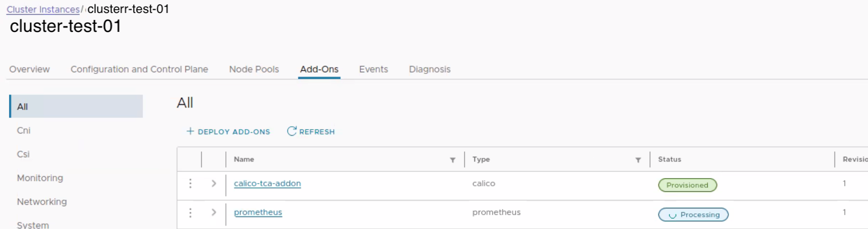Screen dimensions: 868x229
Task: Select the Monitoring category in sidebar
Action: tap(40, 178)
